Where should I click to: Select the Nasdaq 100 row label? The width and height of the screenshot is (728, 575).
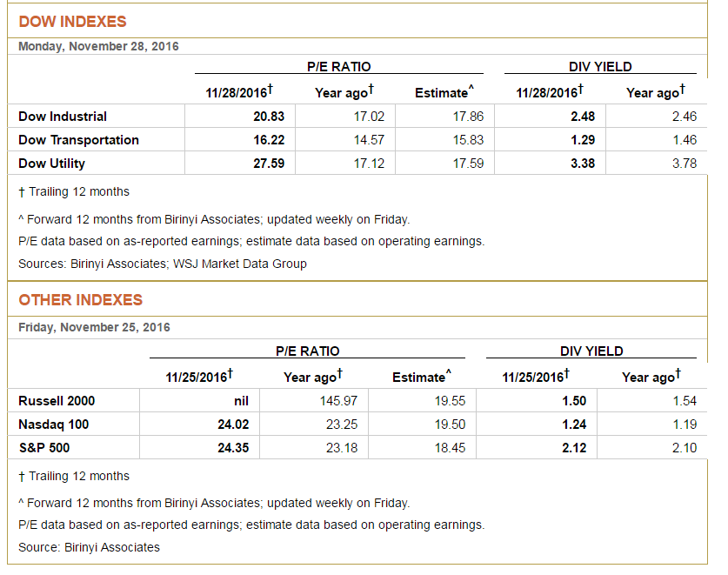coord(53,425)
